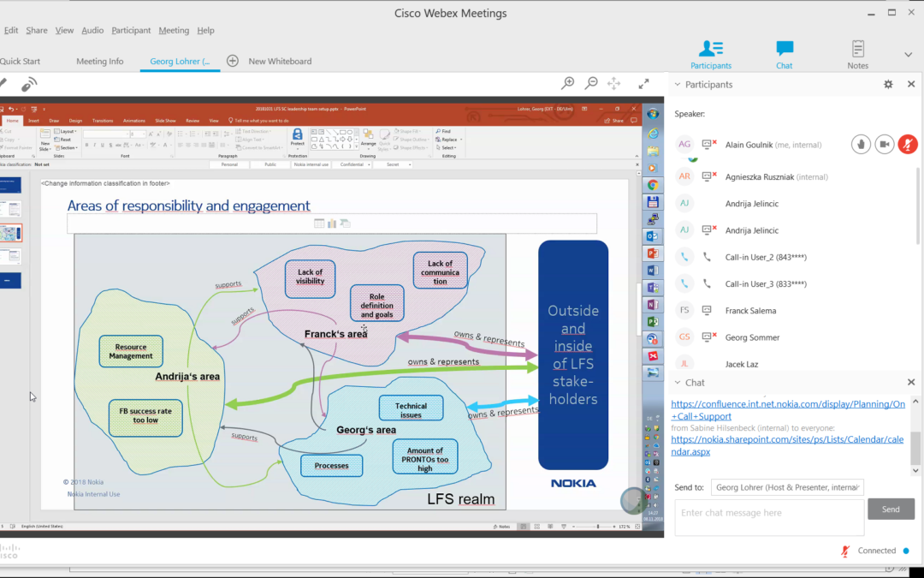The image size is (924, 578).
Task: Close the Chat panel
Action: click(911, 382)
